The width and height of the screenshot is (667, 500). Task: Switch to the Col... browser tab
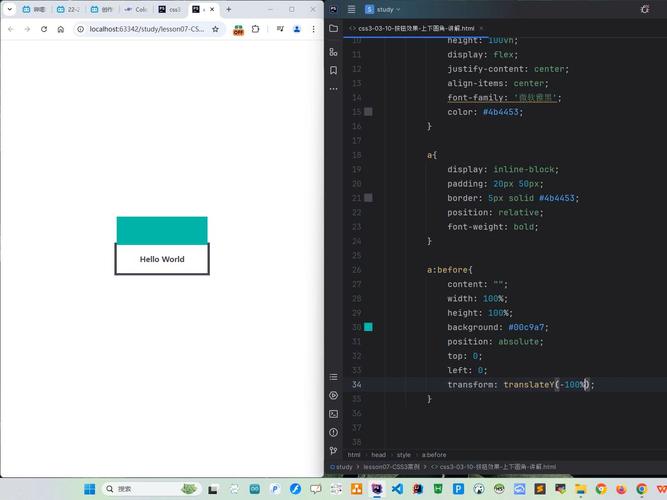click(x=136, y=9)
